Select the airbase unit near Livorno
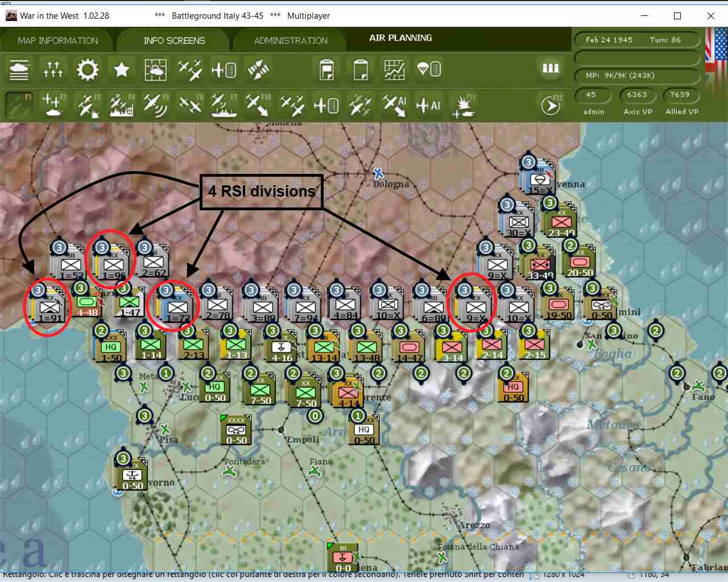The width and height of the screenshot is (728, 582). pyautogui.click(x=132, y=475)
